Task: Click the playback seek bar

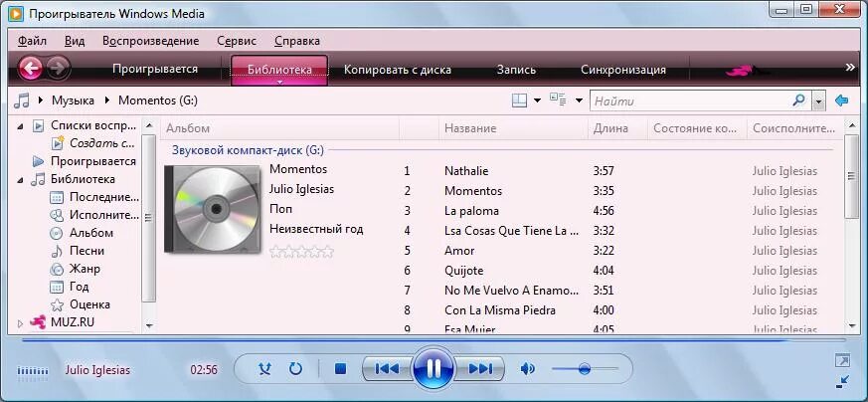Action: click(x=434, y=340)
